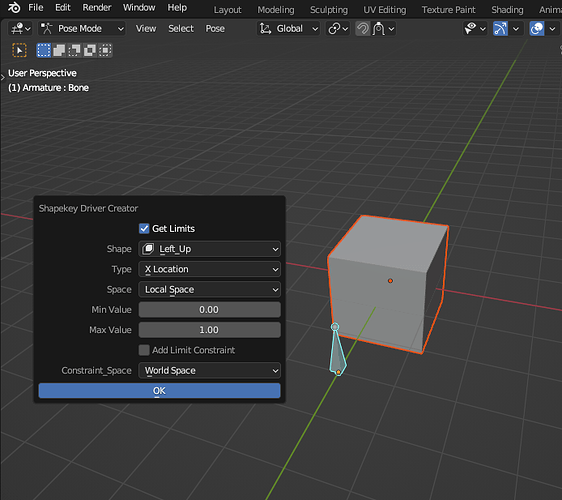This screenshot has height=500, width=562.
Task: Switch to the UV Editing workspace tab
Action: pyautogui.click(x=385, y=10)
